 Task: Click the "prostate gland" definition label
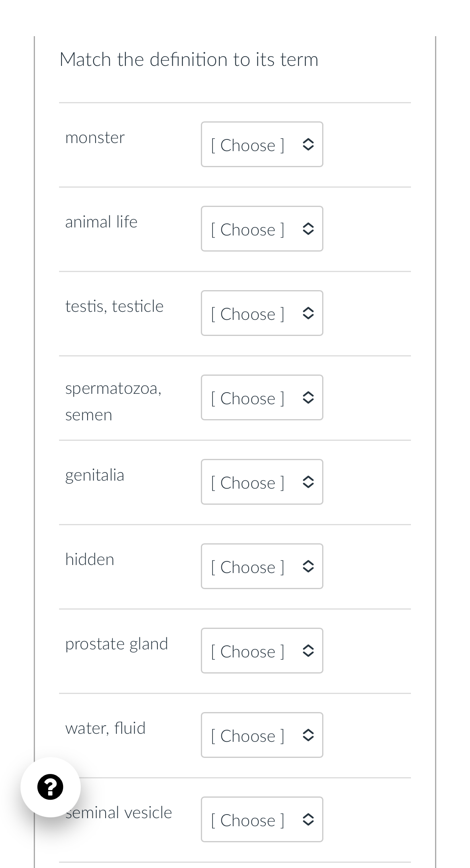click(116, 644)
